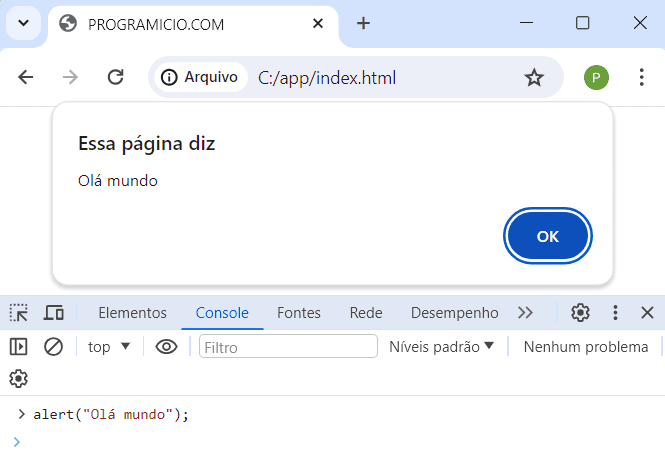Open the Níveis padrão levels dropdown
The image size is (665, 456).
coord(441,347)
